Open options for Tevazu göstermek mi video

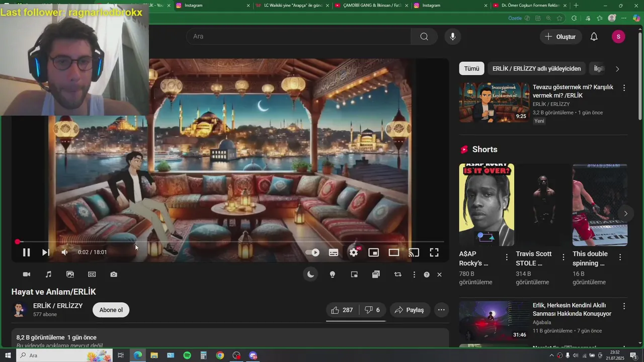[x=624, y=88]
